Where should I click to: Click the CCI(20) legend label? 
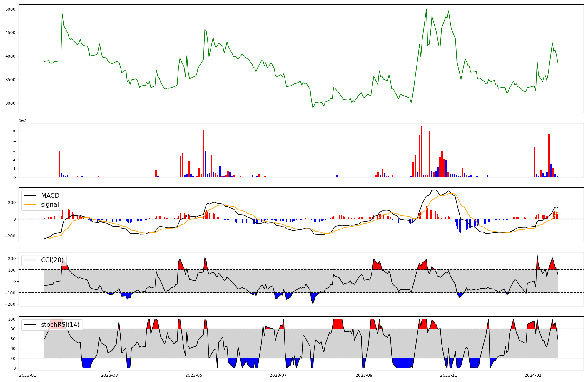[52, 260]
